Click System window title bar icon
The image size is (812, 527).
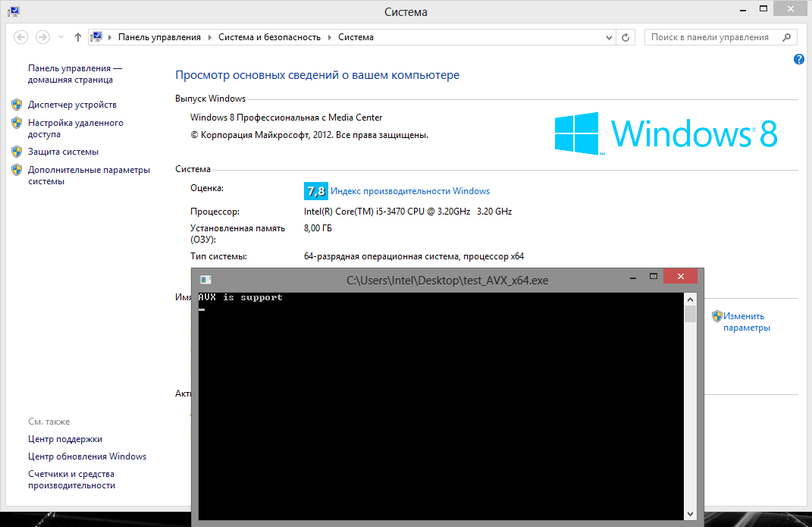pos(14,11)
